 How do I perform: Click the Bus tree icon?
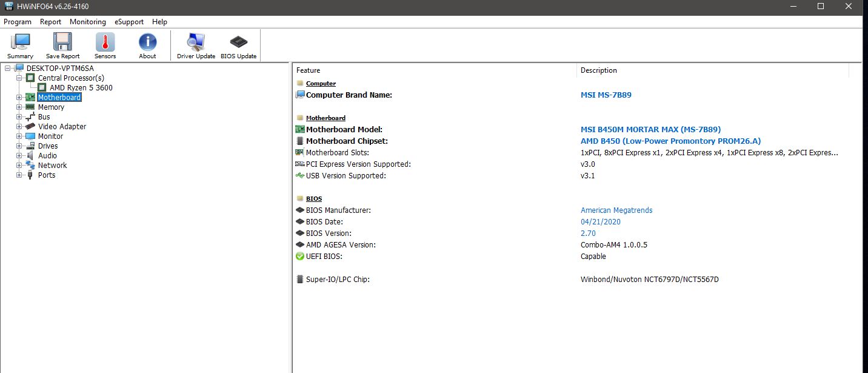30,116
